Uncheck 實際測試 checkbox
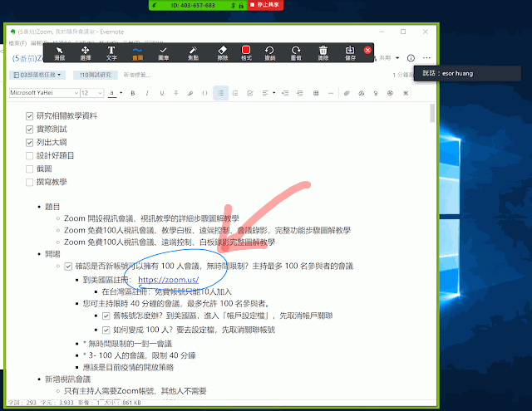The height and width of the screenshot is (411, 532). 30,130
